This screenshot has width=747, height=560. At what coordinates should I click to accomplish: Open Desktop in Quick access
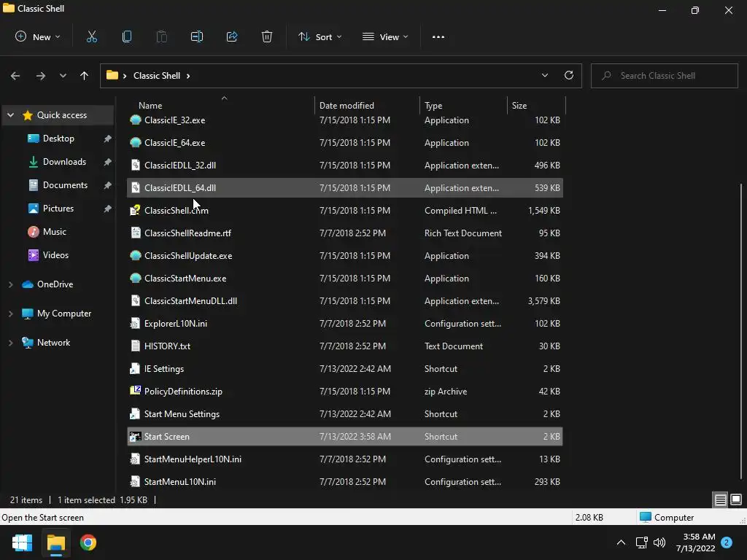[58, 139]
